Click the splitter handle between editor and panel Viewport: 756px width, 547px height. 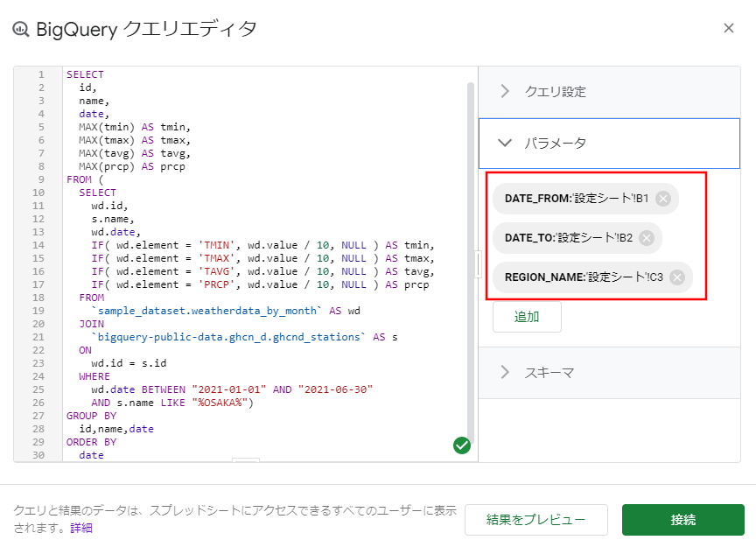click(x=479, y=264)
